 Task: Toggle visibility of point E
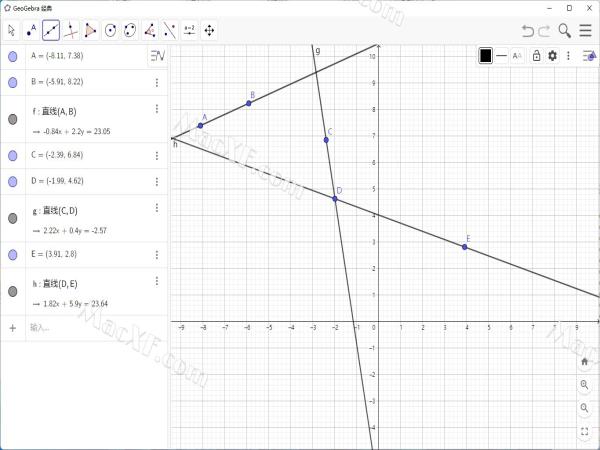[x=13, y=254]
